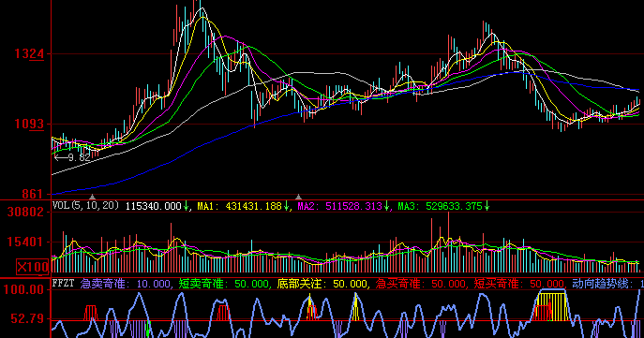Screen dimensions: 644x338
Task: Click the 短卖奇准: 50.000 readout
Action: [223, 284]
